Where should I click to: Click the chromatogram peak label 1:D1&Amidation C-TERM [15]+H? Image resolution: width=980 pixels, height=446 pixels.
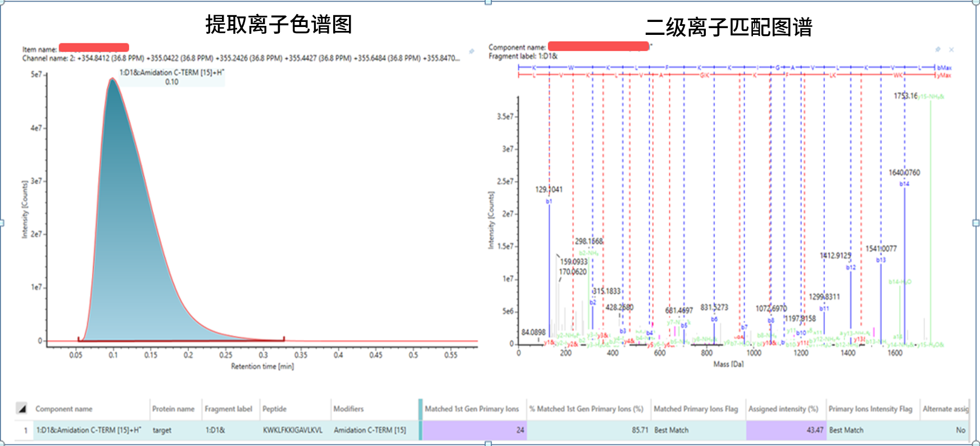click(x=172, y=73)
